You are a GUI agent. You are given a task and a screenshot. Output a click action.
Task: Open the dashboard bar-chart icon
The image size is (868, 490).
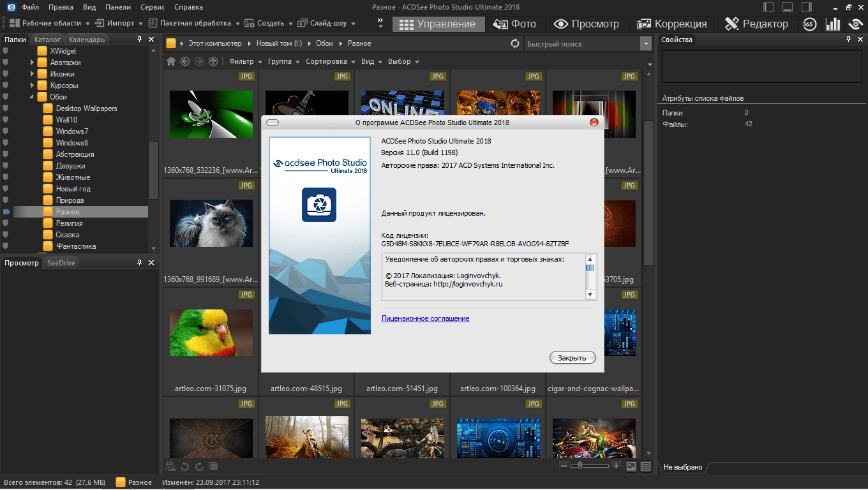832,24
